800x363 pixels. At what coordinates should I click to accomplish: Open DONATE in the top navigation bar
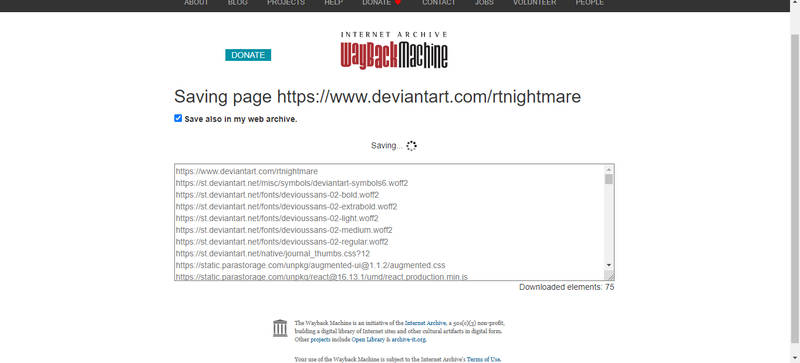click(382, 3)
